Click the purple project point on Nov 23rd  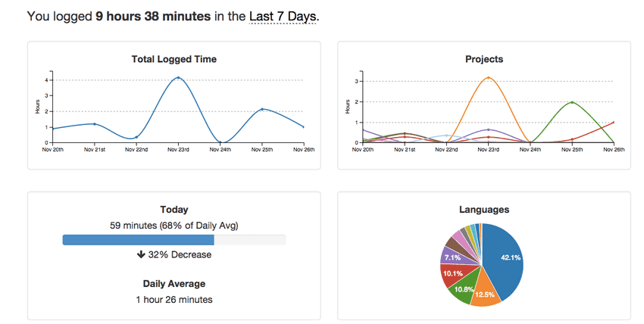489,129
